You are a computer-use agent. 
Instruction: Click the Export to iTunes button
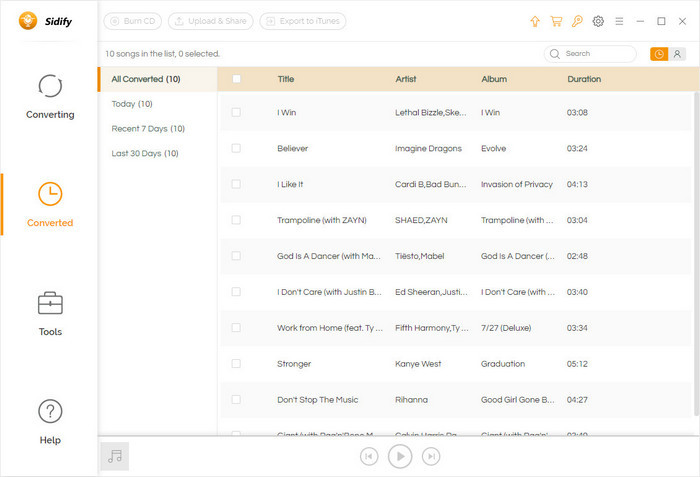pyautogui.click(x=303, y=21)
